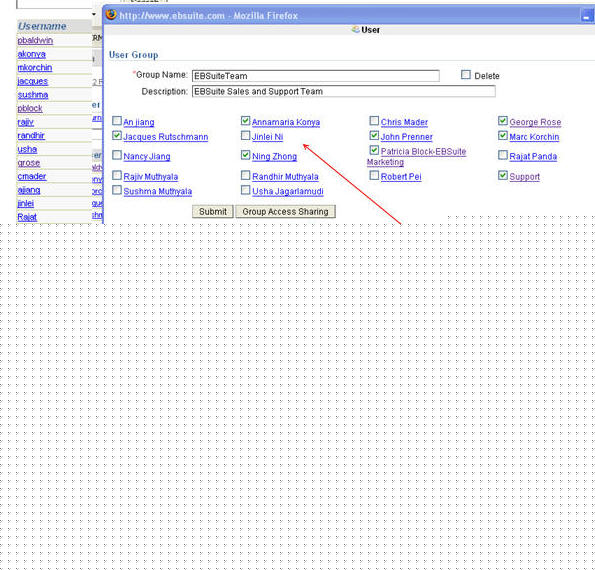This screenshot has height=570, width=595.
Task: Open username jinlei in background list
Action: 26,204
